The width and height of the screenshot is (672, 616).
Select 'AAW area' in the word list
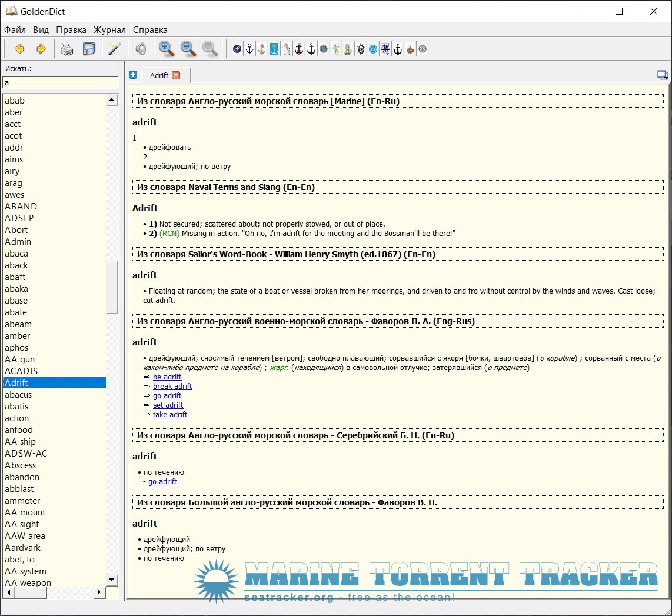point(54,535)
